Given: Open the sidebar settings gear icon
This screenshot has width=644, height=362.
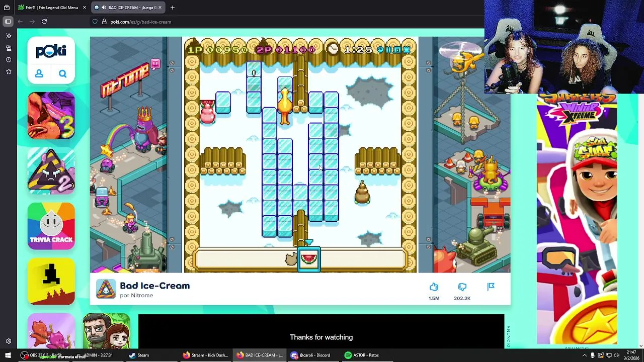Looking at the screenshot, I should point(9,341).
